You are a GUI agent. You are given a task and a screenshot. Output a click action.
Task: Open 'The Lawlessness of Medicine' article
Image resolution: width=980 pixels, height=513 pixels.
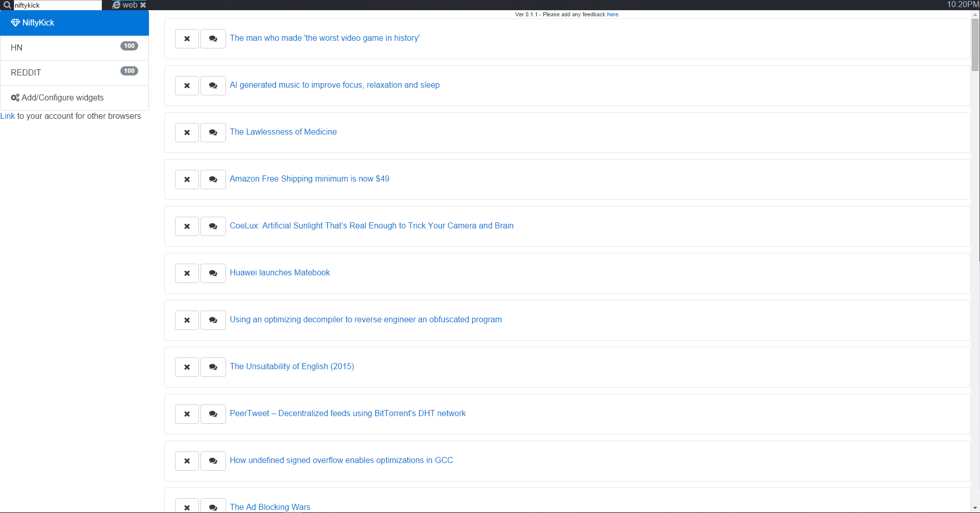[x=283, y=132]
